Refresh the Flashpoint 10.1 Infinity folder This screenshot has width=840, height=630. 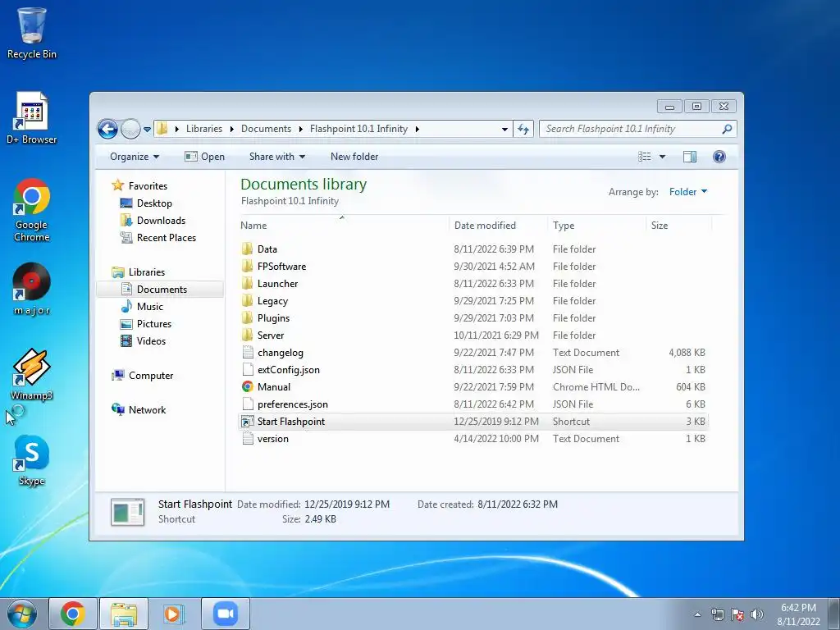523,129
